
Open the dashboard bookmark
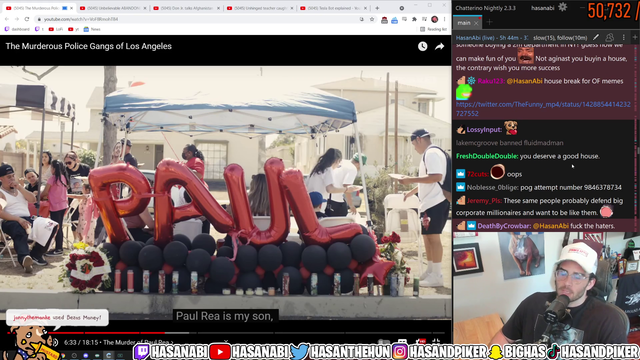(17, 29)
